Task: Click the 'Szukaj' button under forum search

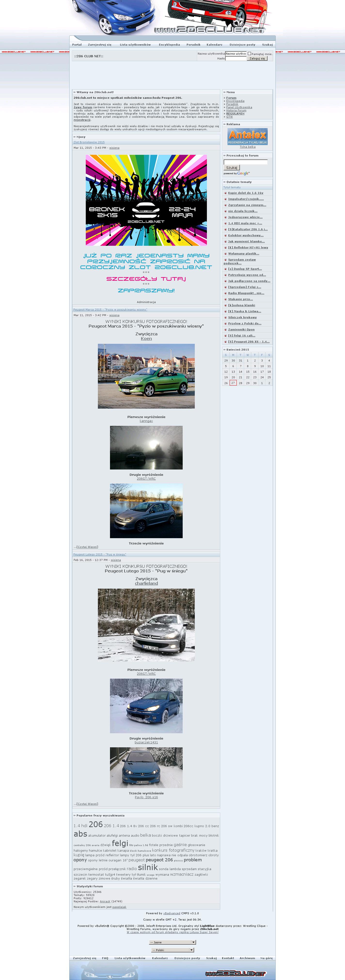Action: tap(231, 167)
